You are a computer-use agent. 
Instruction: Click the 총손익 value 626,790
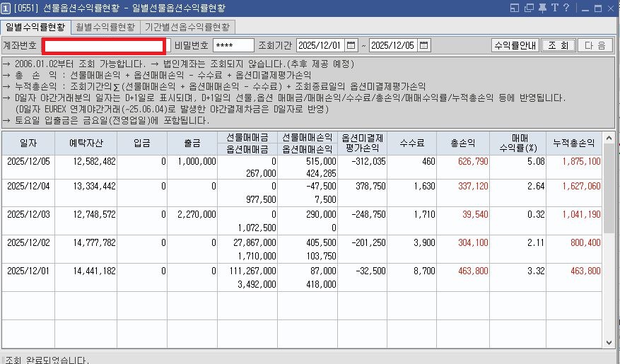pyautogui.click(x=473, y=161)
